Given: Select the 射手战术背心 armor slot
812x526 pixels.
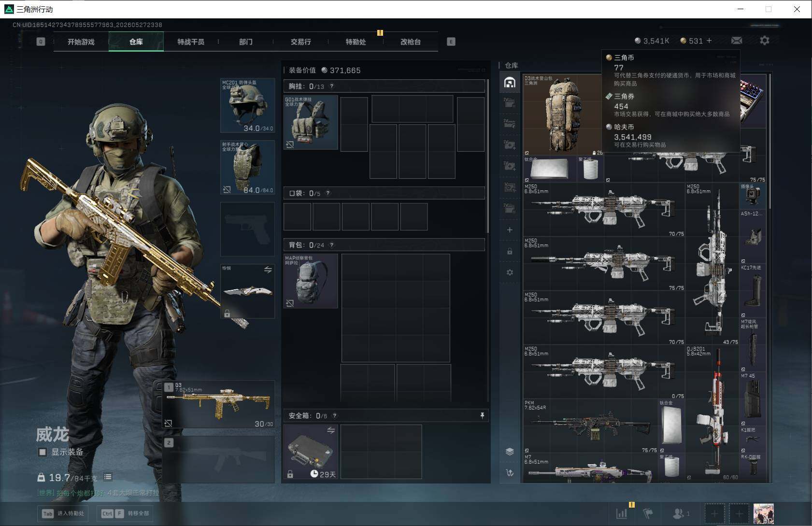Looking at the screenshot, I should tap(247, 167).
